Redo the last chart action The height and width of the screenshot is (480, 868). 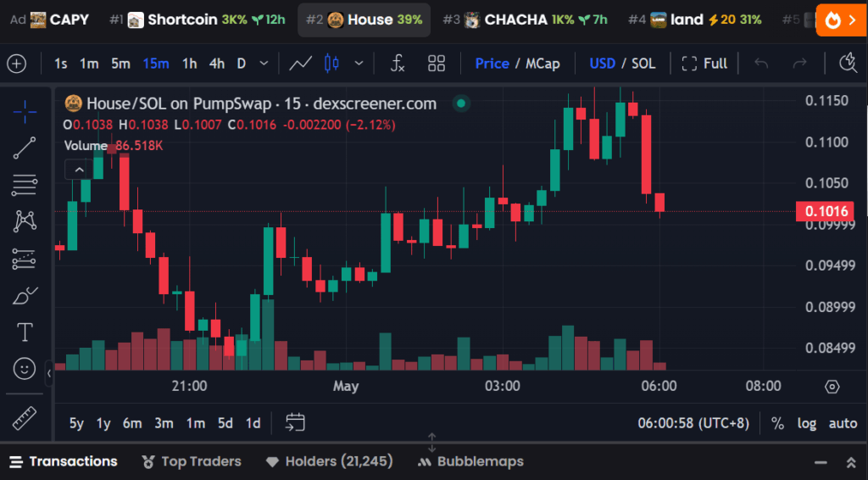(x=799, y=64)
